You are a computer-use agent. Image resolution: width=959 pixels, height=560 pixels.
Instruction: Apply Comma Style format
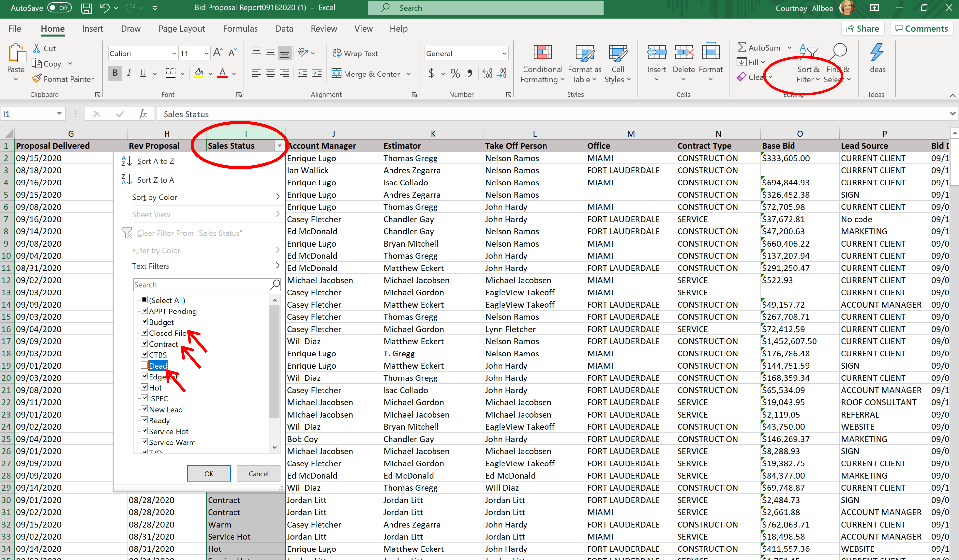coord(470,73)
